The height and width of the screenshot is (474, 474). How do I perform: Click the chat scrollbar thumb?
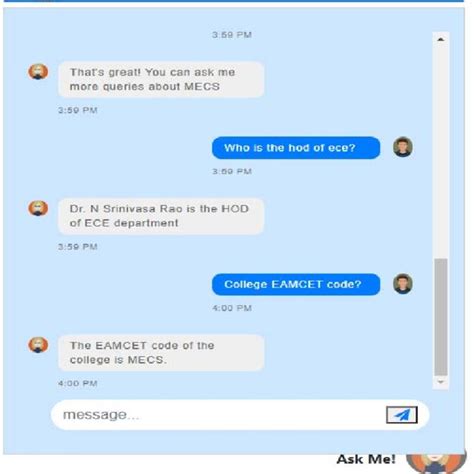point(441,317)
